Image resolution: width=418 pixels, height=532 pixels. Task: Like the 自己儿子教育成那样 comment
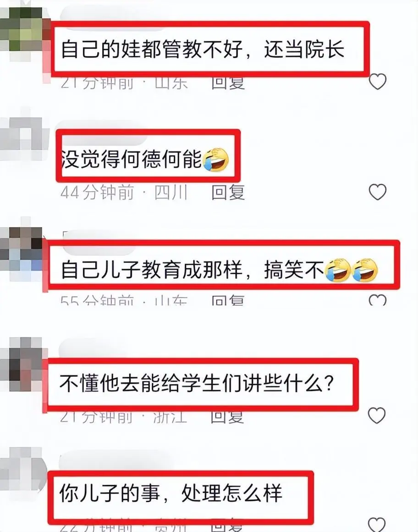point(378,299)
